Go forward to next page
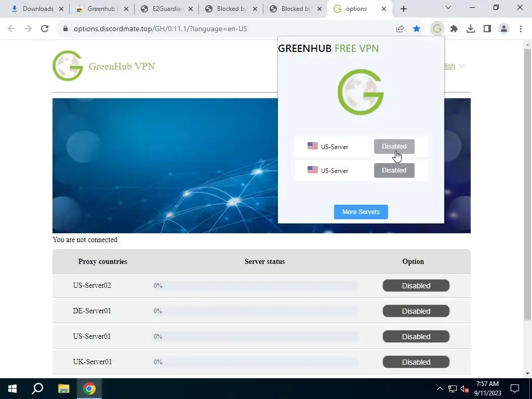This screenshot has width=532, height=399. (28, 29)
